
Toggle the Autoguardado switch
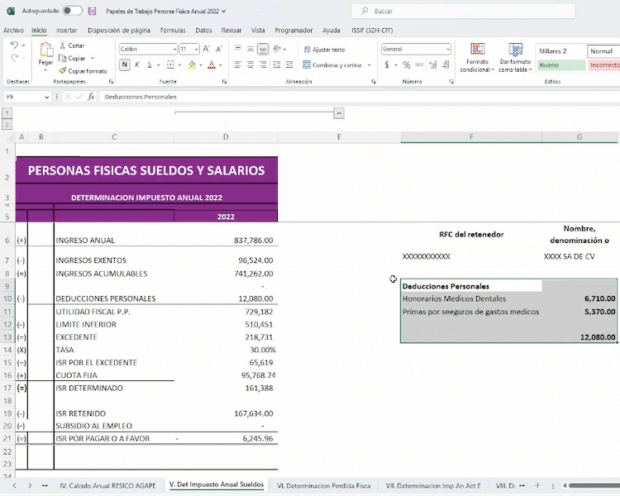[x=72, y=11]
